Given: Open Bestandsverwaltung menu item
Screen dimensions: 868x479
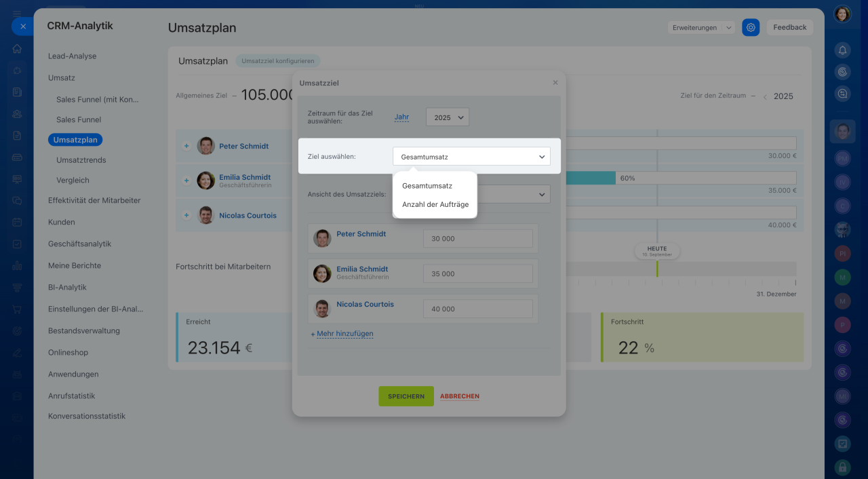Looking at the screenshot, I should 84,330.
